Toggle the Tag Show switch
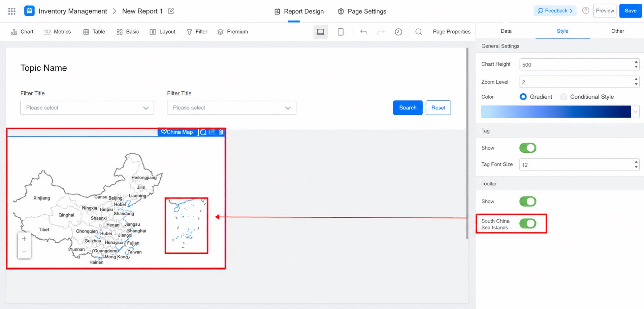The image size is (644, 309). (528, 148)
